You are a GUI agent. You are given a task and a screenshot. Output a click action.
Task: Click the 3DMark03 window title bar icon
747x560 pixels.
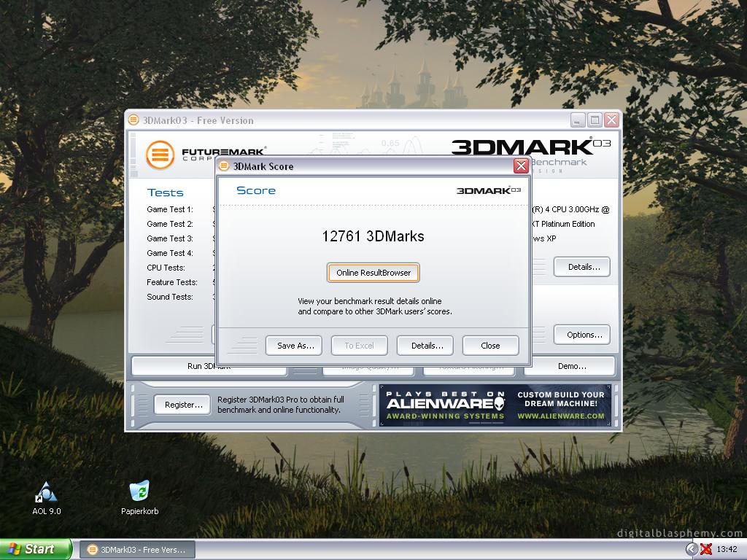click(x=133, y=120)
